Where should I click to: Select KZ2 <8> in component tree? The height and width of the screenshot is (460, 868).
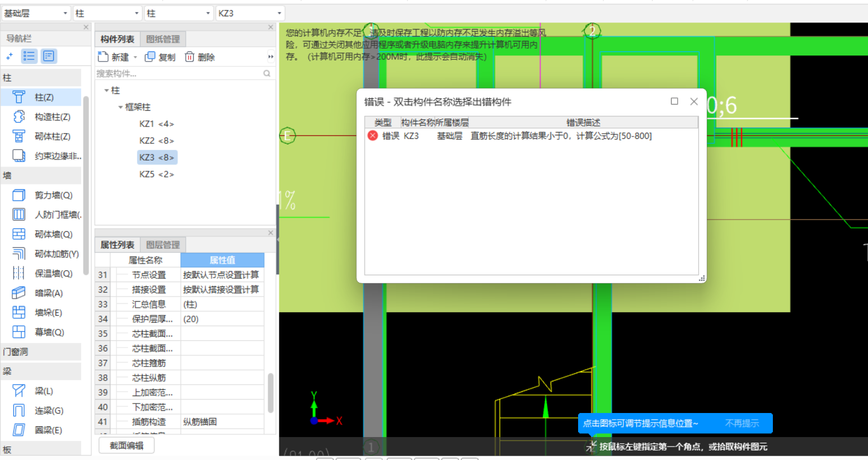click(x=157, y=141)
